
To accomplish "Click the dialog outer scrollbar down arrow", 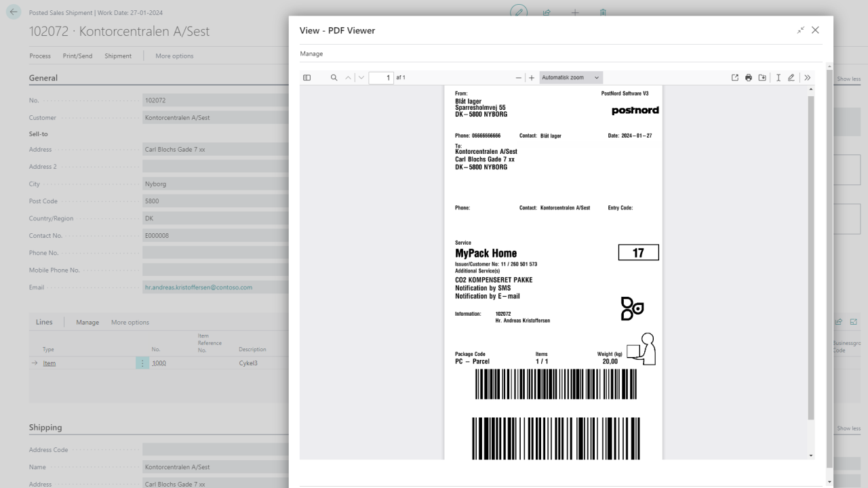I will click(829, 482).
